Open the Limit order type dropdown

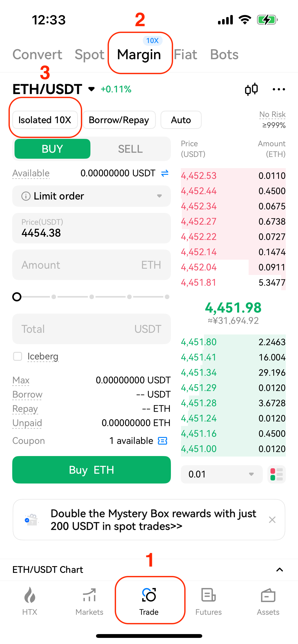[91, 196]
